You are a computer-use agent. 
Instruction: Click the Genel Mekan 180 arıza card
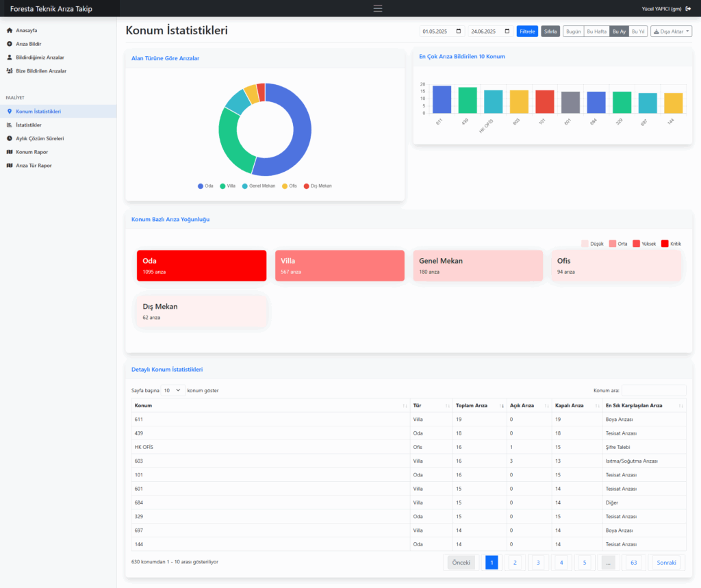[x=478, y=266]
